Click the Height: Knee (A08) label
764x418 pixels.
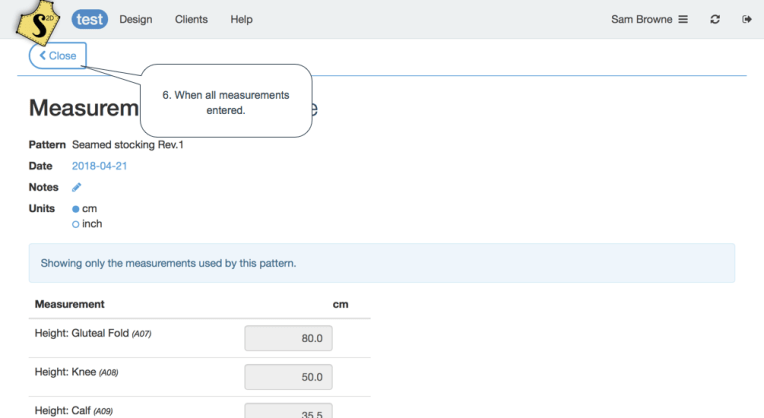click(x=77, y=371)
